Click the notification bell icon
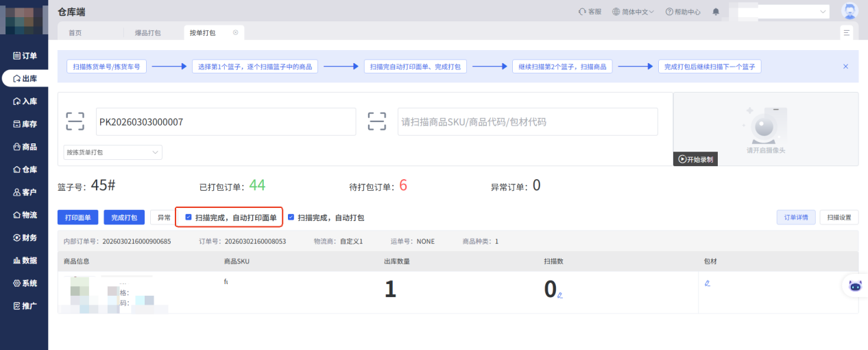Screen dimensions: 868x350 coord(716,12)
